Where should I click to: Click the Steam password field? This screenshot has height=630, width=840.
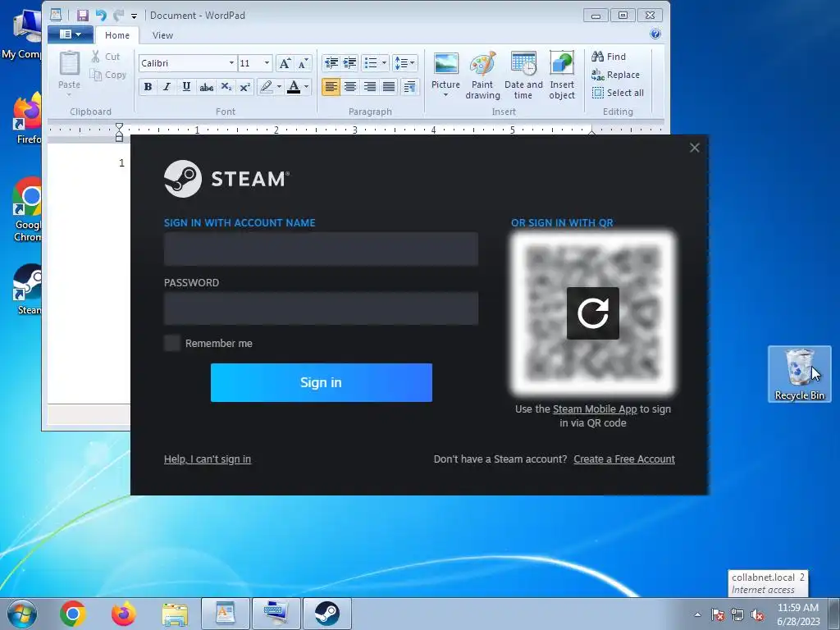[x=321, y=308]
